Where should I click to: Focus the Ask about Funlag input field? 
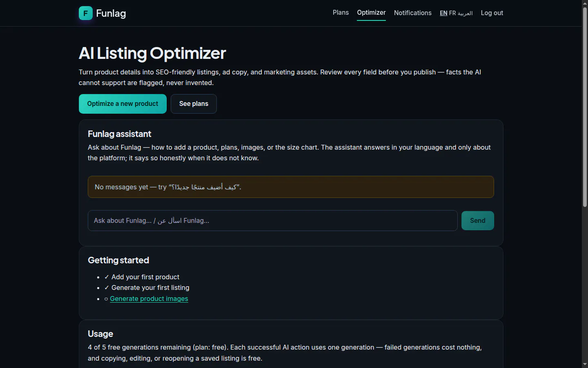(x=272, y=221)
